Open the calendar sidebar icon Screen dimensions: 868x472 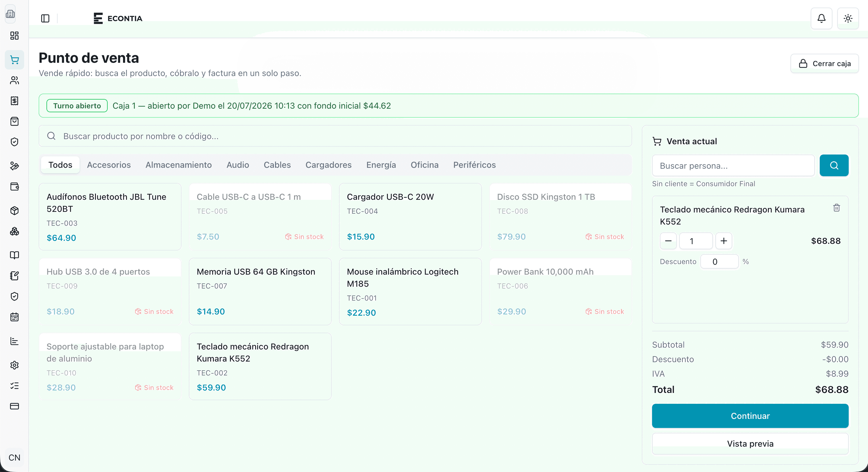pyautogui.click(x=14, y=317)
